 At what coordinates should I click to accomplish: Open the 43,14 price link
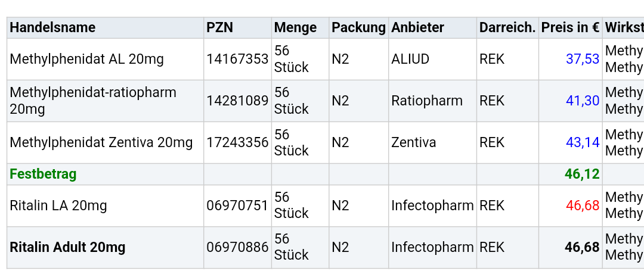pos(583,143)
